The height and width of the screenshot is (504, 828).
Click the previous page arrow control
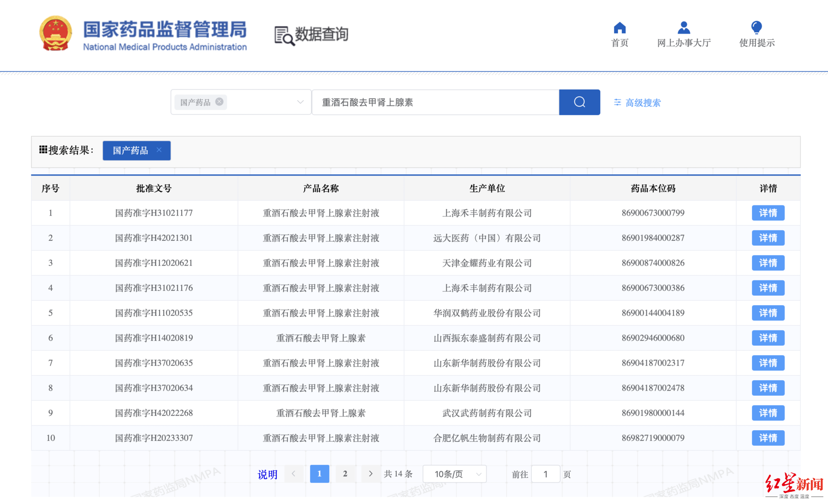point(294,474)
